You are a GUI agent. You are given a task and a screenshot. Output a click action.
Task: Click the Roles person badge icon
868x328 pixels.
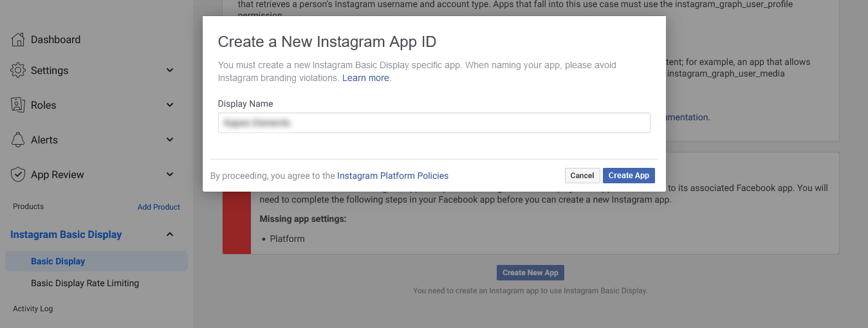(x=18, y=105)
